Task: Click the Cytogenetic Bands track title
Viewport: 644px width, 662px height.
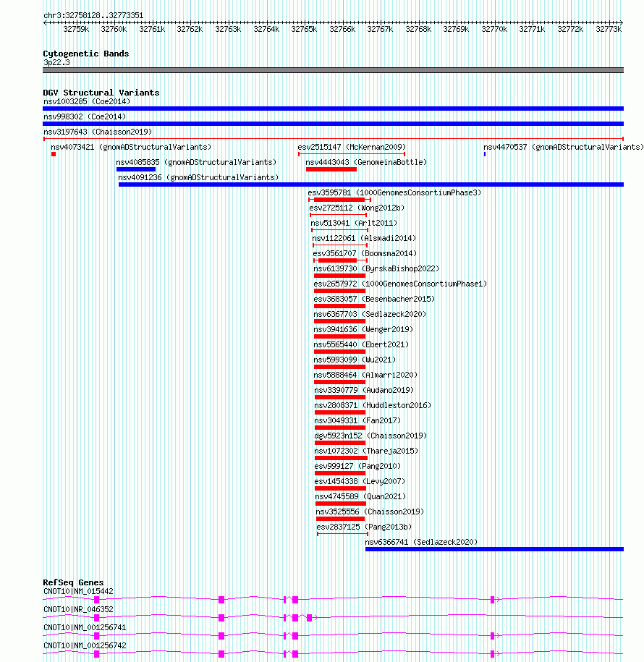Action: click(x=85, y=54)
